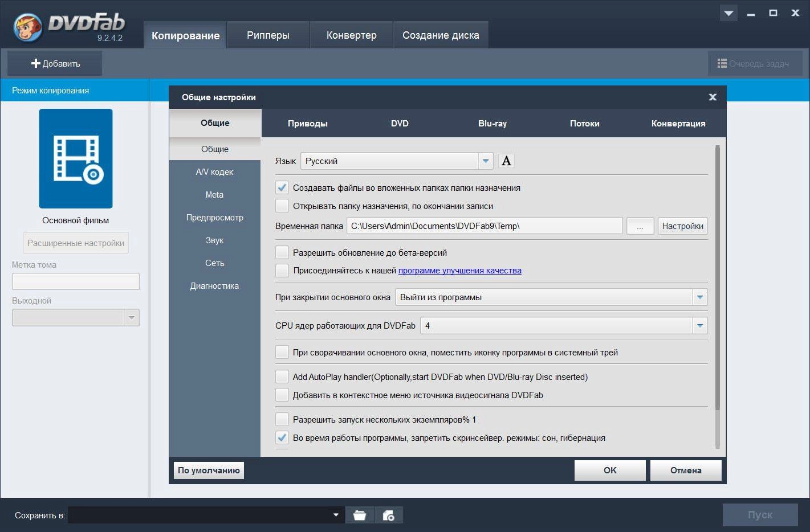The image size is (810, 532).
Task: Open the Предпросмотр sidebar item
Action: tap(214, 217)
